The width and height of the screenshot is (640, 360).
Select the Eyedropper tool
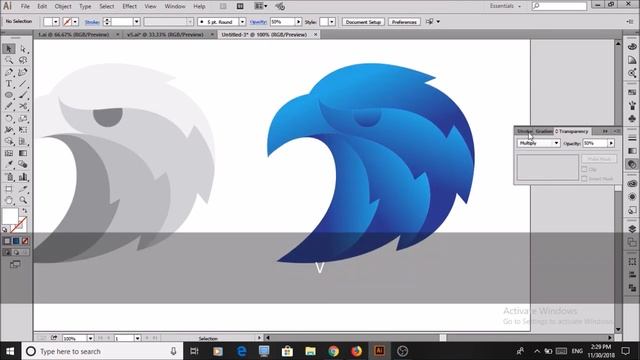[9, 164]
